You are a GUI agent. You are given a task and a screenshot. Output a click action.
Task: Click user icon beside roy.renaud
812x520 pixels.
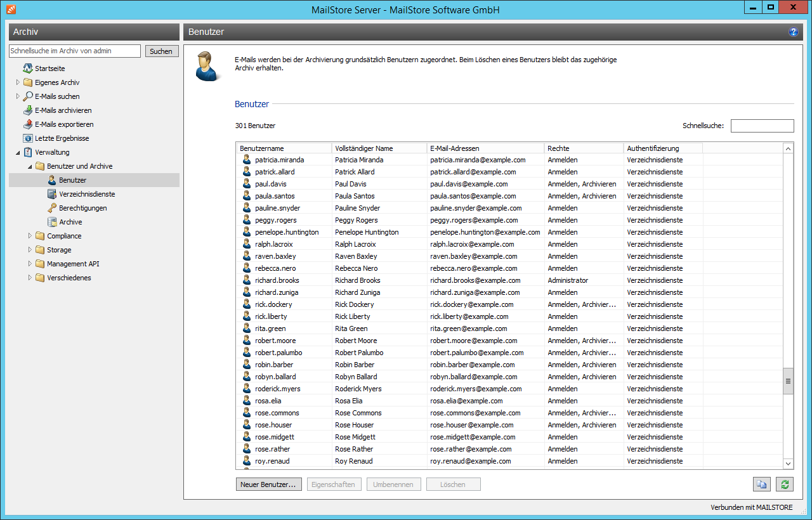tap(247, 461)
